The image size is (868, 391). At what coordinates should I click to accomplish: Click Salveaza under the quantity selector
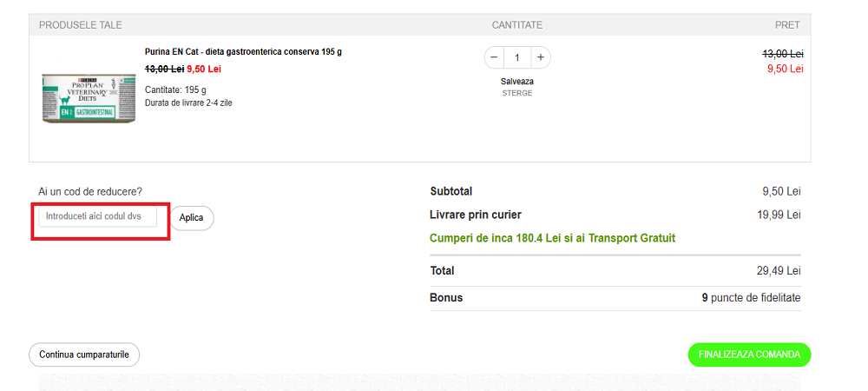517,82
